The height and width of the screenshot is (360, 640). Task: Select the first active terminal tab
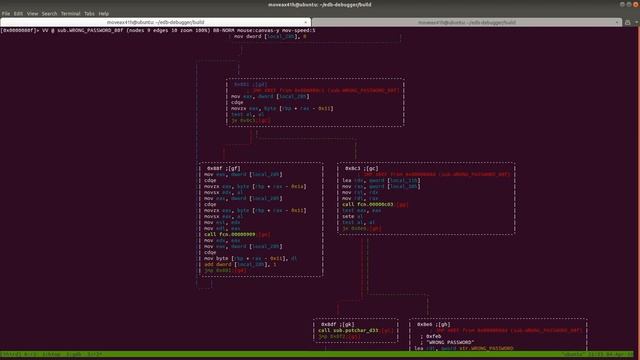(156, 22)
